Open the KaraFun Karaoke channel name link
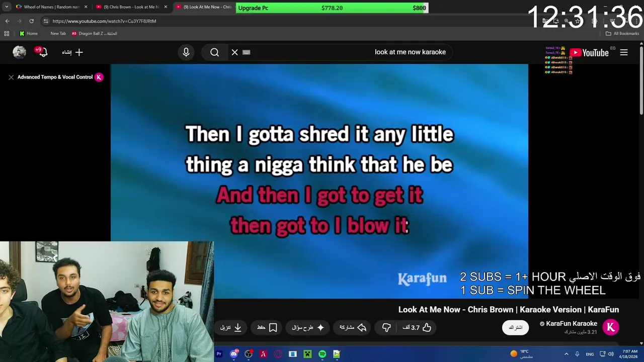Screen dimensions: 644x362 pyautogui.click(x=572, y=324)
